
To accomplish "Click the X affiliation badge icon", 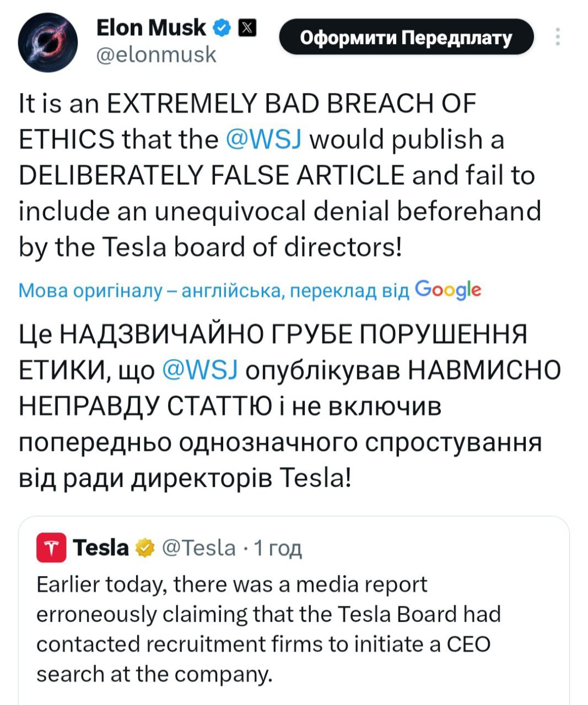I will tap(246, 28).
